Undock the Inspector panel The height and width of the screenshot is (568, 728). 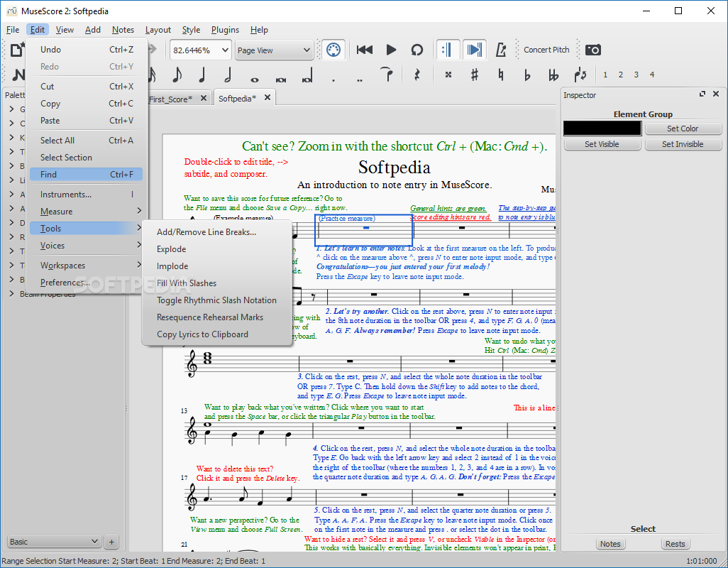(702, 94)
